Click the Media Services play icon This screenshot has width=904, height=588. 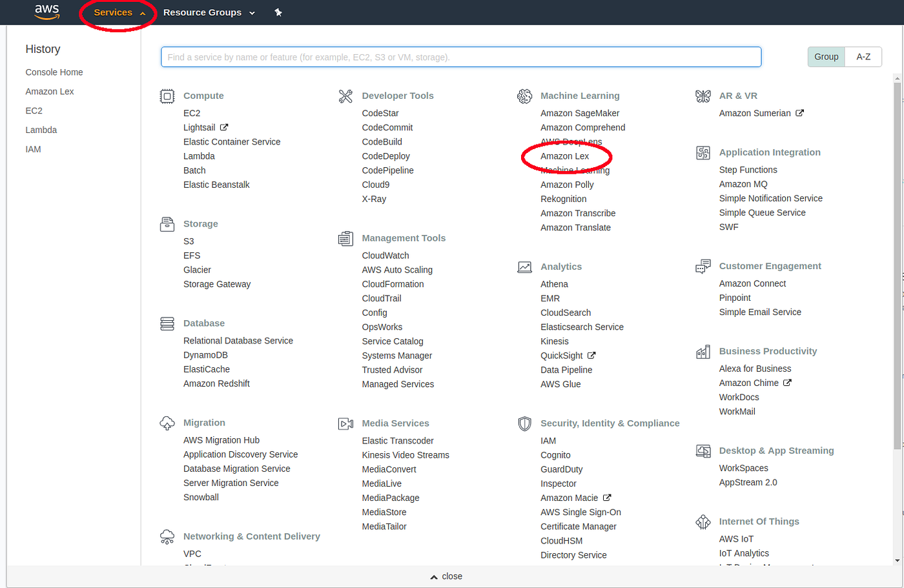[345, 424]
